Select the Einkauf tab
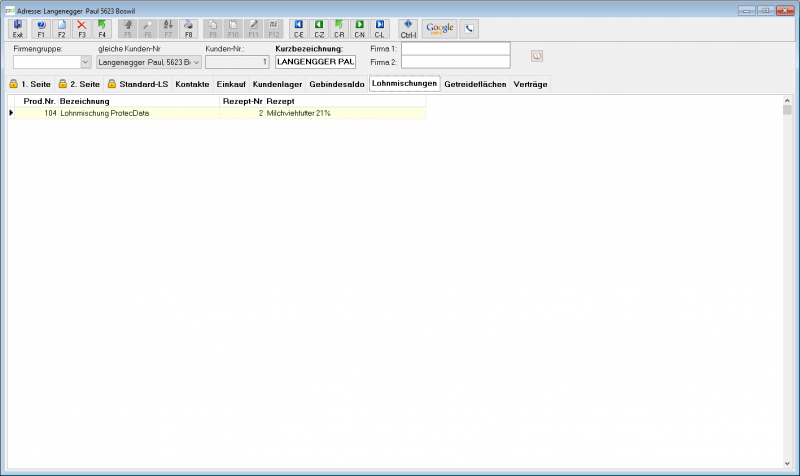The height and width of the screenshot is (476, 800). (x=231, y=84)
